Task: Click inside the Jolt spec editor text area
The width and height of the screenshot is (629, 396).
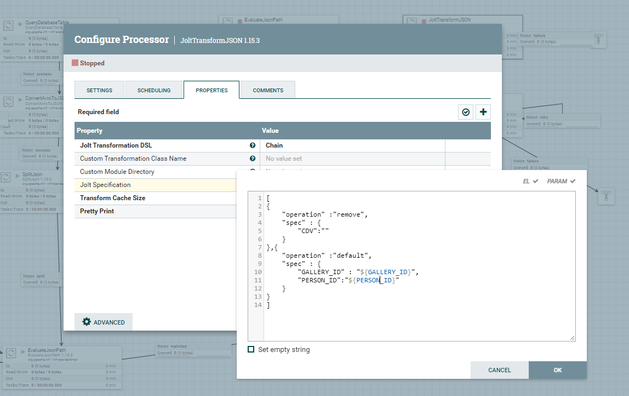Action: 412,266
